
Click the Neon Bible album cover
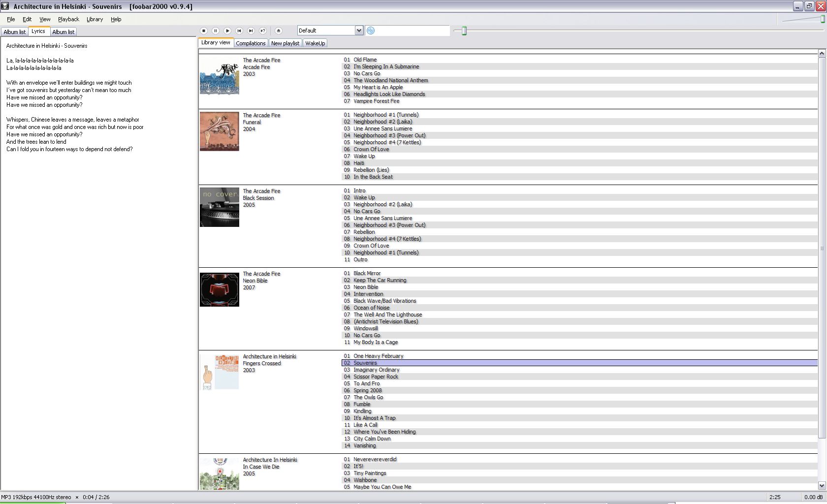click(x=220, y=290)
